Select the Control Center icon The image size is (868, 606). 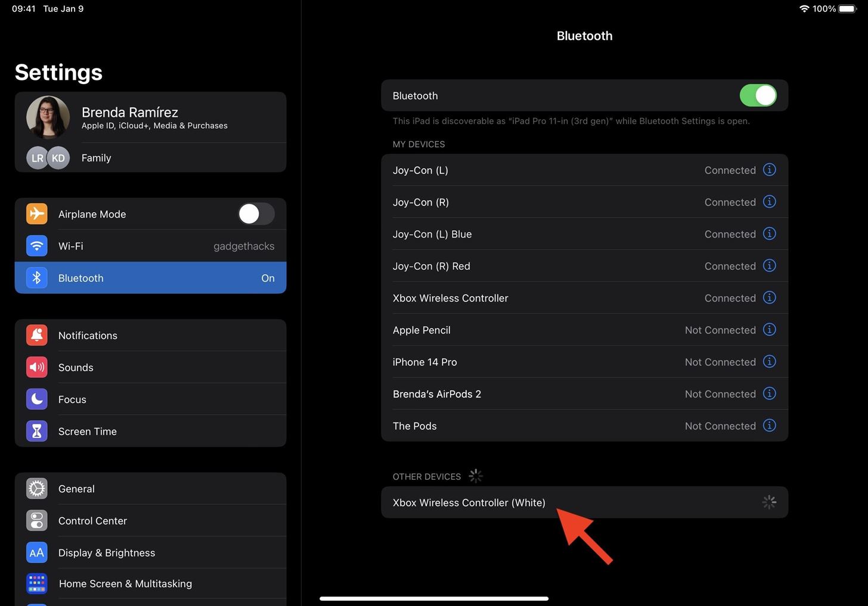click(36, 520)
